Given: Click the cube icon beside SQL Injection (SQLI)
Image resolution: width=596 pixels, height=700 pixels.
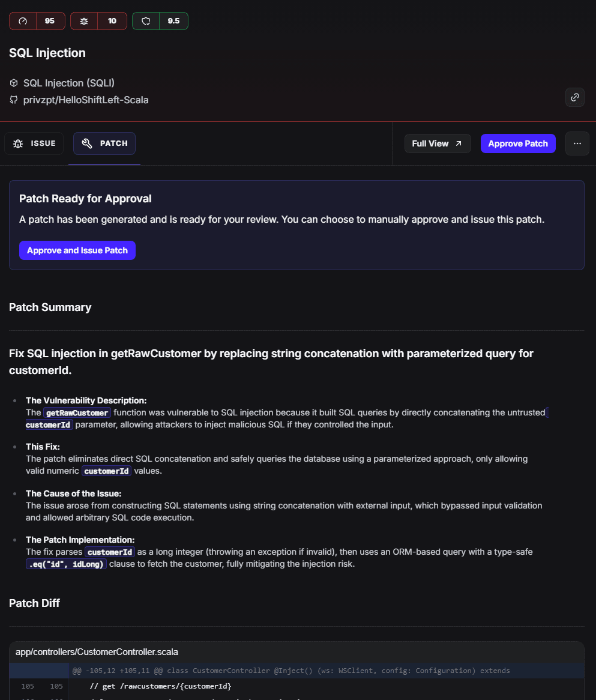Looking at the screenshot, I should 14,83.
